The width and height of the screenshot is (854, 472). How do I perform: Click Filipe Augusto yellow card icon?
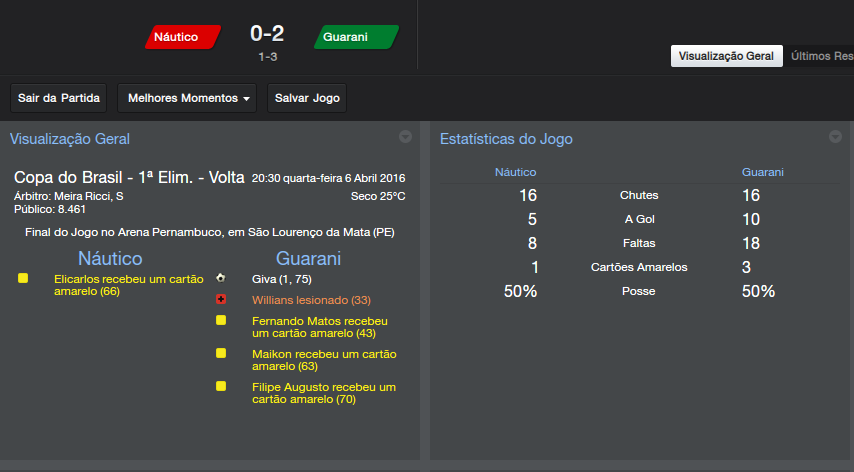pos(221,386)
